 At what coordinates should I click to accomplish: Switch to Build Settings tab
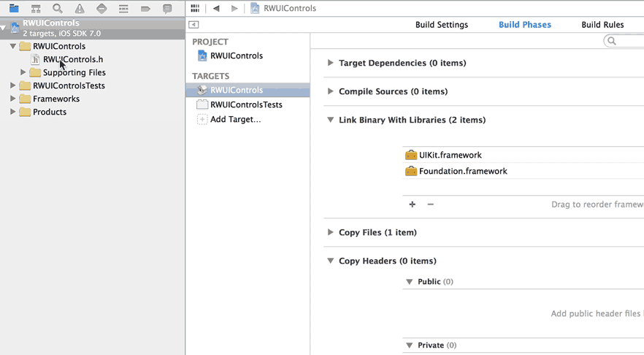[x=442, y=25]
